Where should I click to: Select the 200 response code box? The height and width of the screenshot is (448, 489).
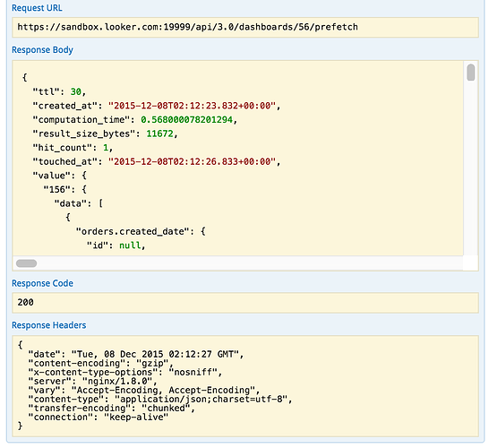tap(245, 302)
